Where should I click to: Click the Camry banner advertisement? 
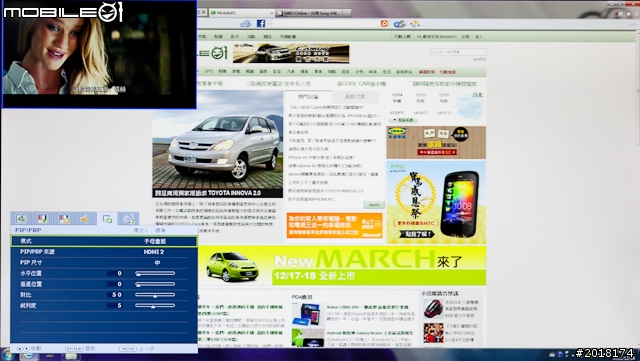(291, 53)
